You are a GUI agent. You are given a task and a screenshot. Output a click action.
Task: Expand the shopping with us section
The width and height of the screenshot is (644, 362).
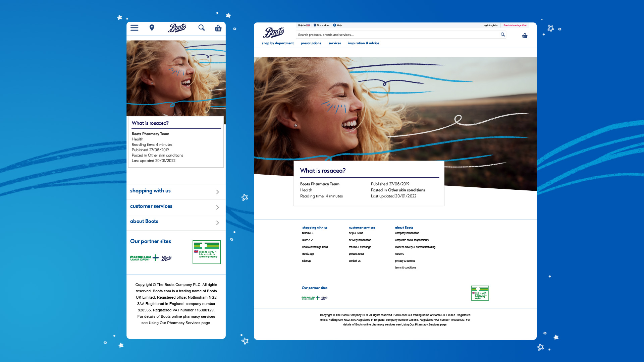176,192
